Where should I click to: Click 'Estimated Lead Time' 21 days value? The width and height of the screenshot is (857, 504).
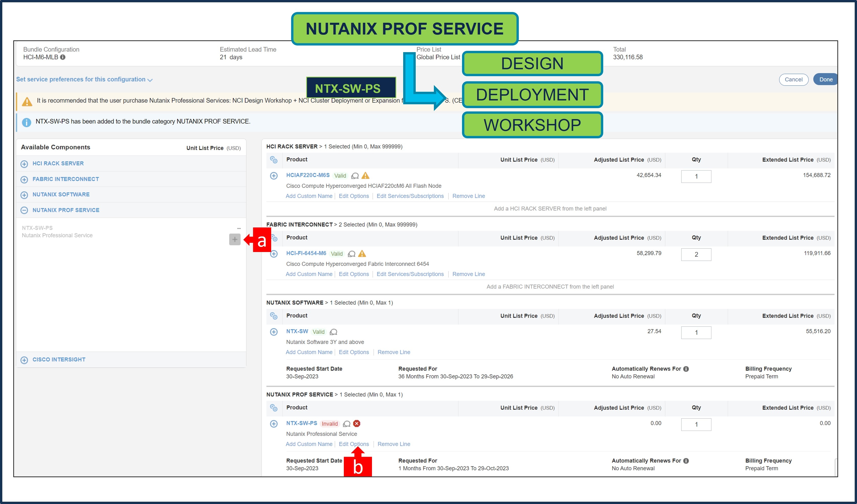click(x=231, y=58)
